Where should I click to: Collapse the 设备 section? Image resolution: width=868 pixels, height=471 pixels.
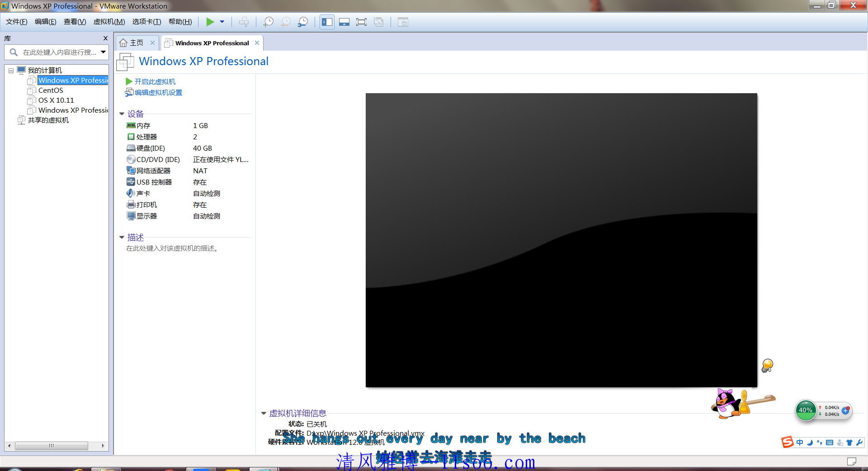point(122,114)
